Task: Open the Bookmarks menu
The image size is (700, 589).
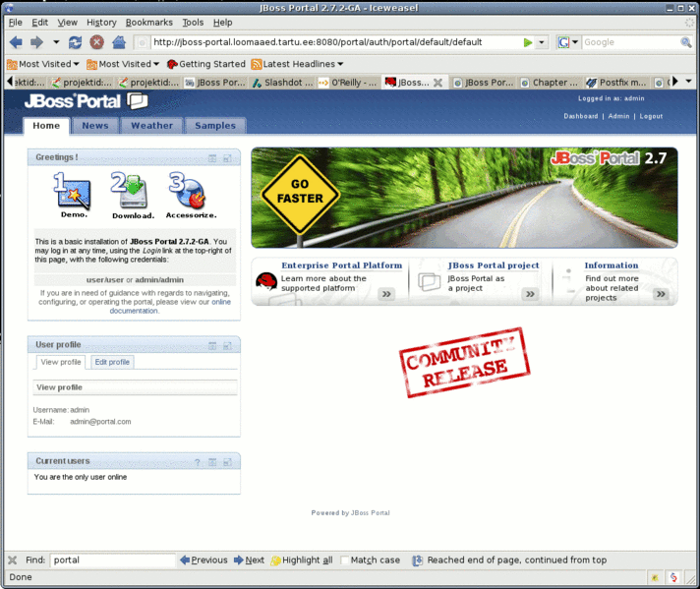Action: coord(148,23)
